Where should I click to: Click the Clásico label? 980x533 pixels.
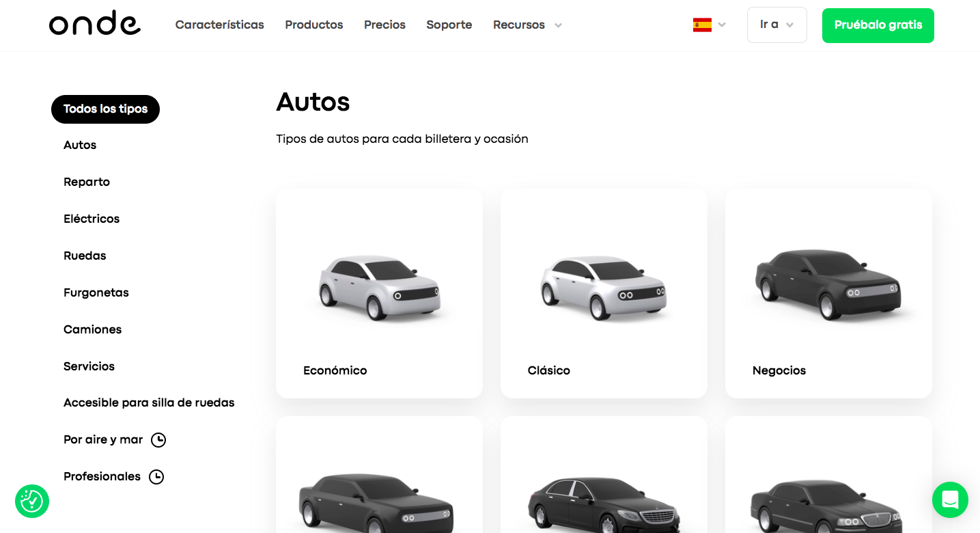click(x=548, y=370)
